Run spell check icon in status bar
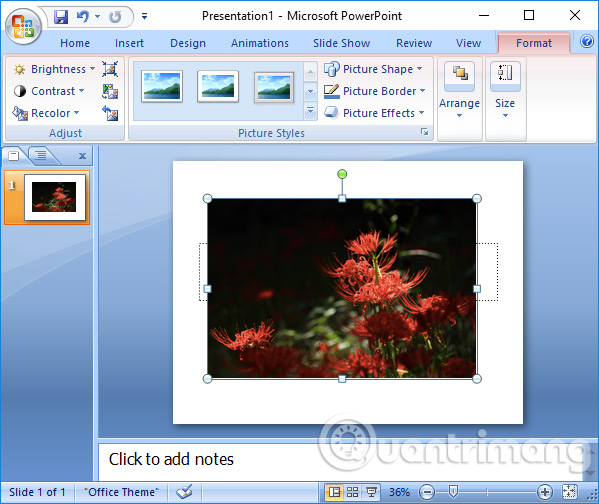Viewport: 599px width, 504px height. coord(184,492)
